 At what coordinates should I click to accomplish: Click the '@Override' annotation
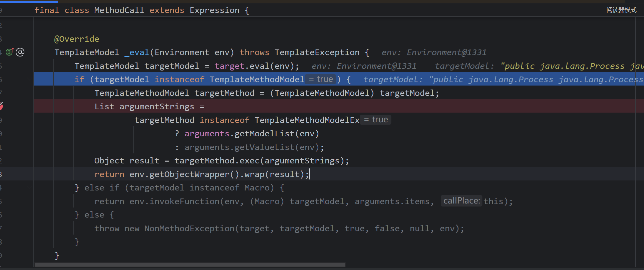point(77,39)
